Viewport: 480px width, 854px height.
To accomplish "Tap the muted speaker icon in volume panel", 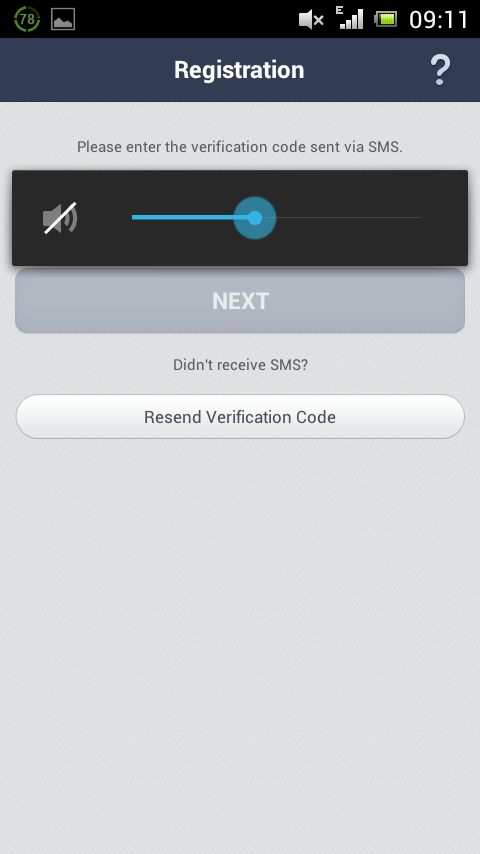I will [60, 218].
